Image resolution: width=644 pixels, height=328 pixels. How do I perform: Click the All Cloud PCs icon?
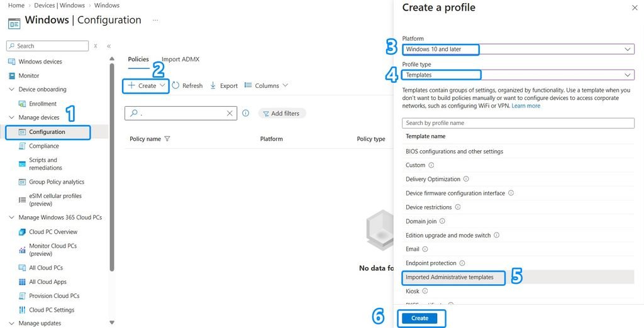click(x=22, y=268)
